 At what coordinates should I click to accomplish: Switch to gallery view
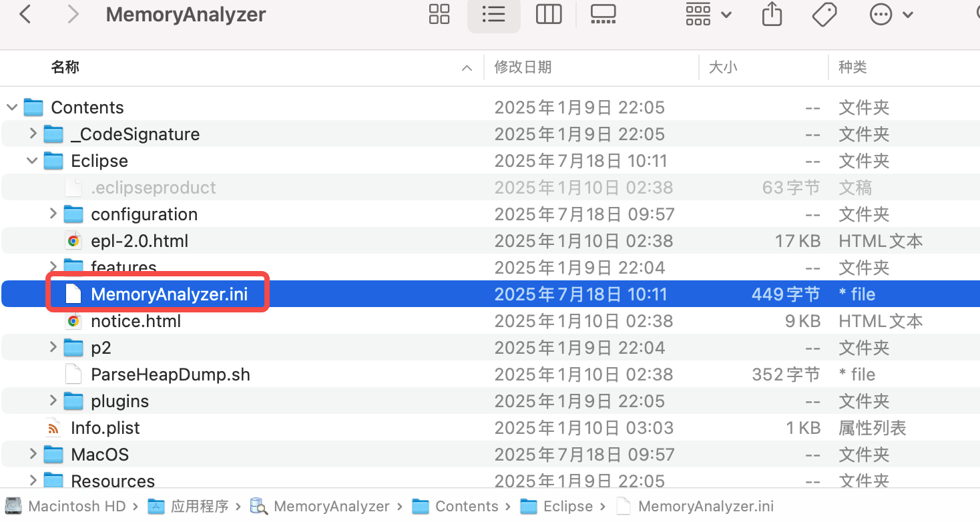pyautogui.click(x=603, y=14)
